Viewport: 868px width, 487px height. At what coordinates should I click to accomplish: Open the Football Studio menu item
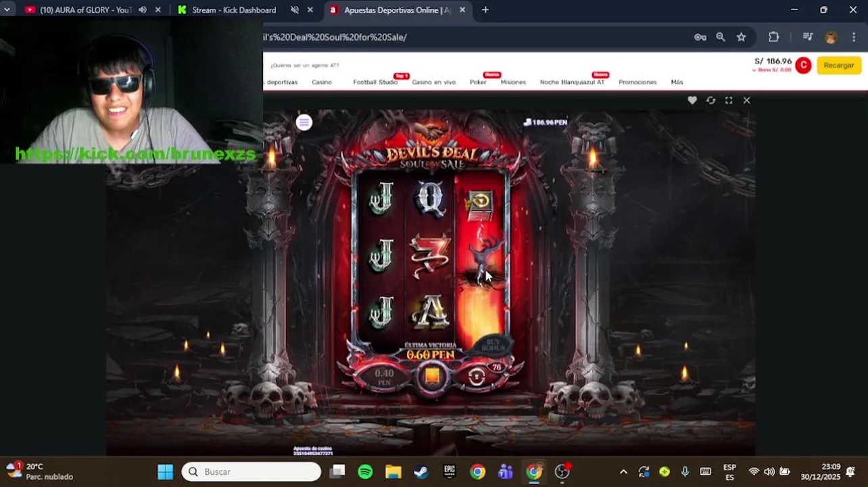[375, 82]
